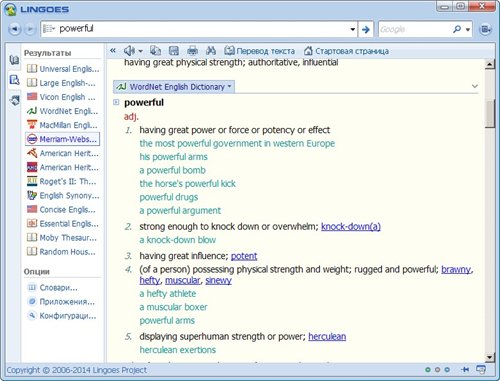Follow the knock-down(a) link
The width and height of the screenshot is (500, 381).
[x=351, y=226]
